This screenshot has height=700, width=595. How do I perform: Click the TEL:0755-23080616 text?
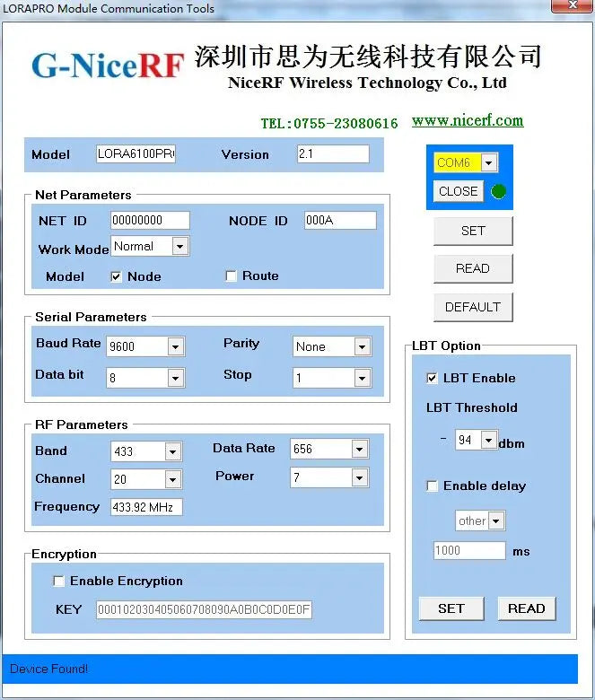click(329, 123)
